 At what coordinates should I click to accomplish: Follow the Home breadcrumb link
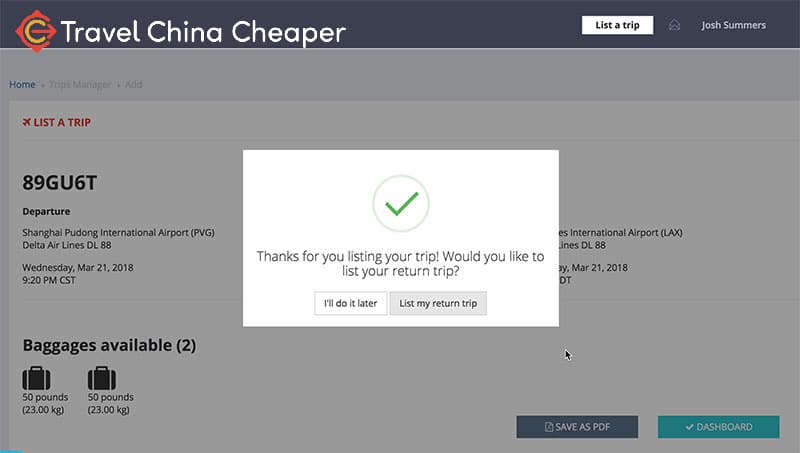coord(22,84)
